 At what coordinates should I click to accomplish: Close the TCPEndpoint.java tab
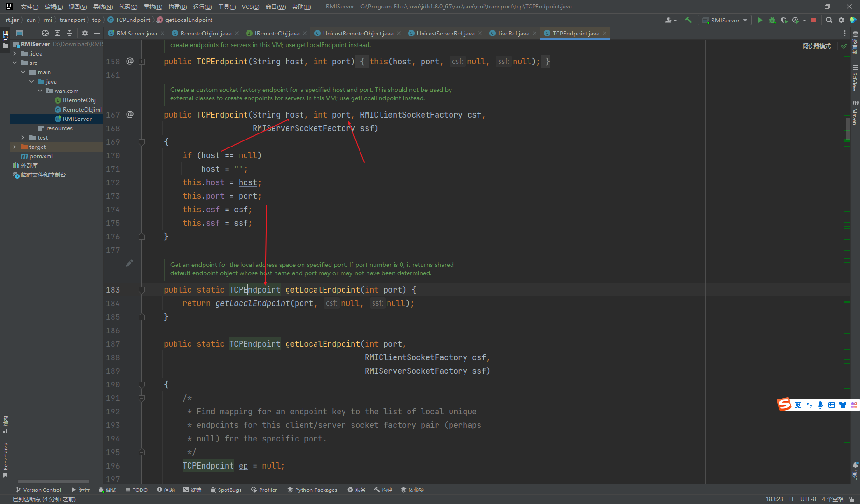pos(605,33)
